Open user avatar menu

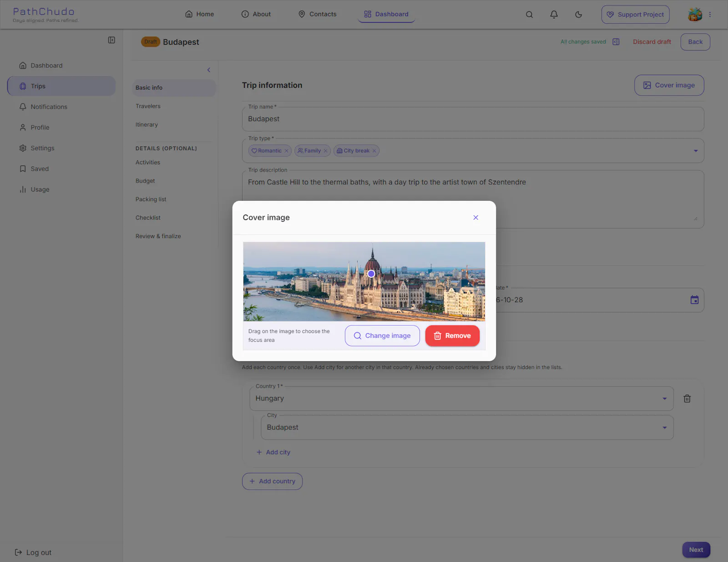tap(695, 15)
